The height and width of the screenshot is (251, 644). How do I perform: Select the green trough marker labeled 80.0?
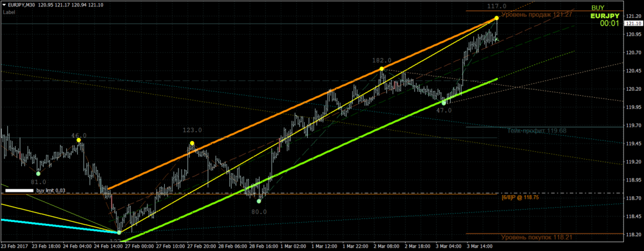coord(259,201)
